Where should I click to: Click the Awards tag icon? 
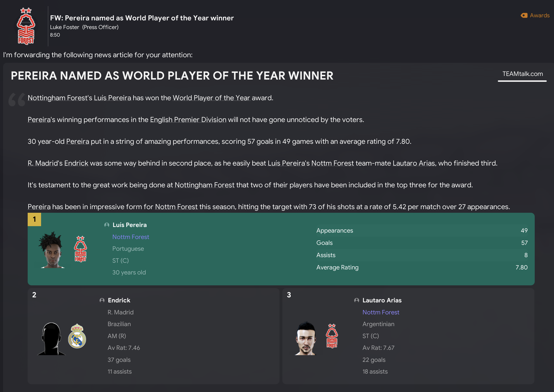coord(524,15)
